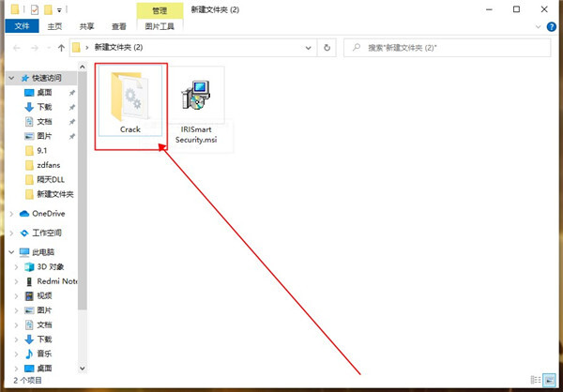Maximize the Explorer window

point(516,9)
